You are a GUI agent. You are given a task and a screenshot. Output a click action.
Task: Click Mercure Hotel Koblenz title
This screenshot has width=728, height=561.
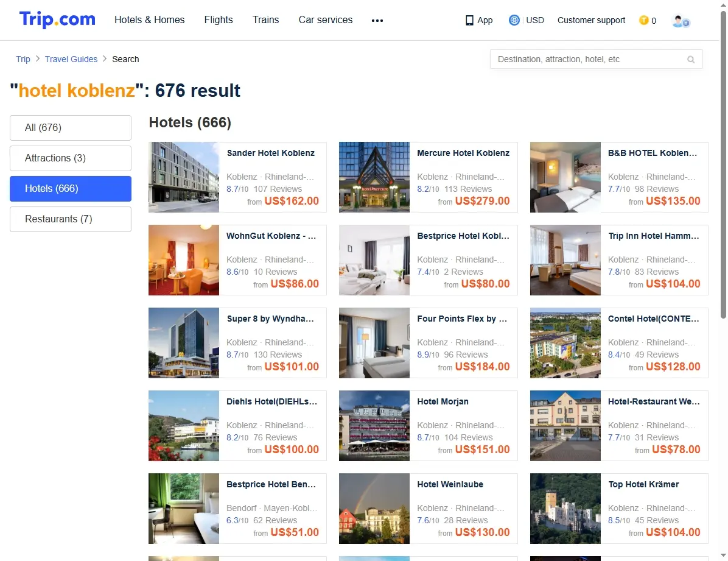click(463, 153)
